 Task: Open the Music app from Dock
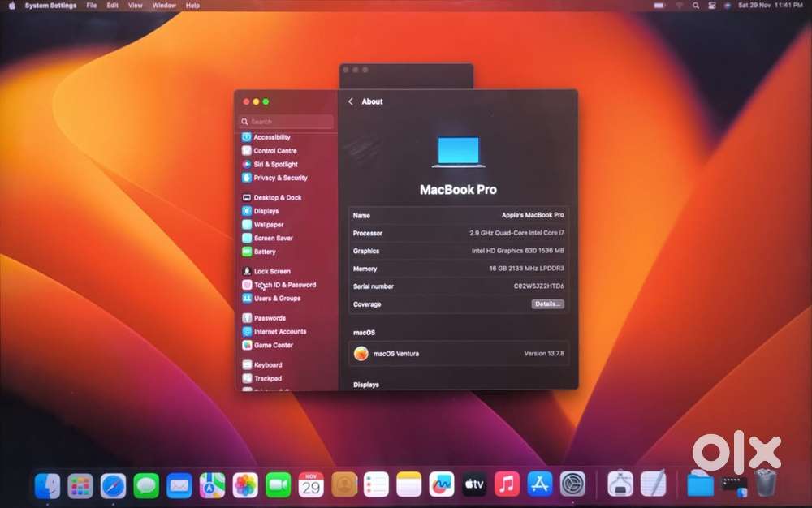(507, 485)
